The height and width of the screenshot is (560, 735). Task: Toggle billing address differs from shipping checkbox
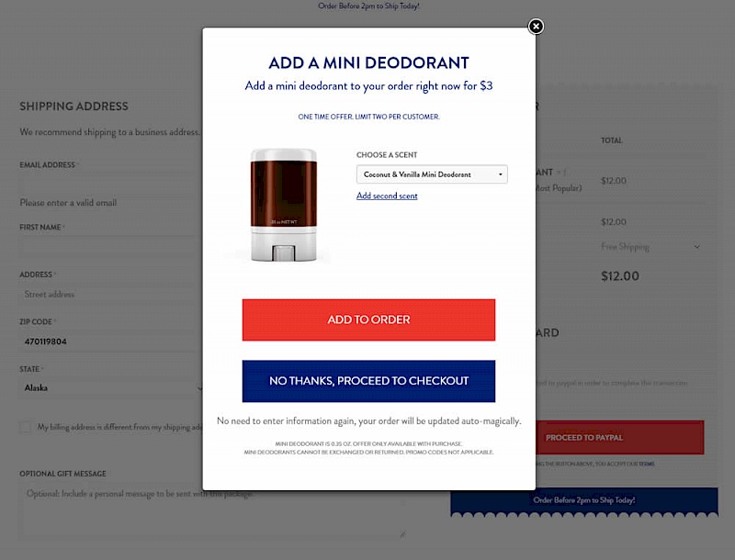(26, 427)
